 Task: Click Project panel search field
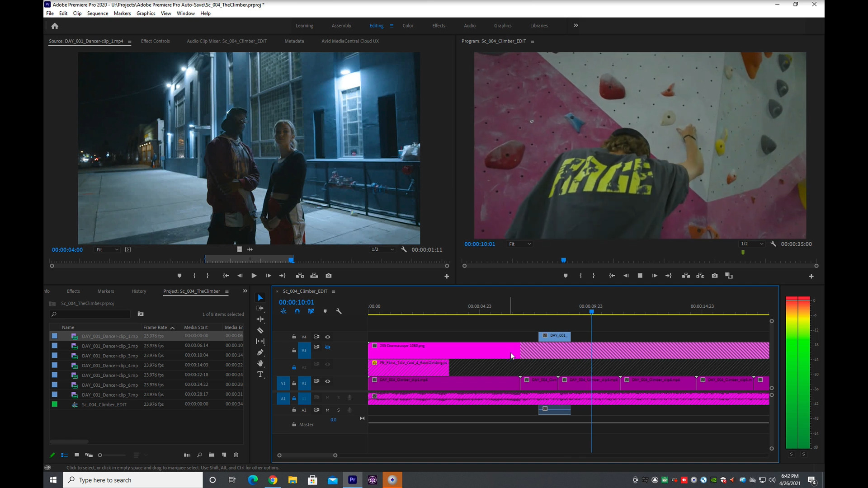90,314
